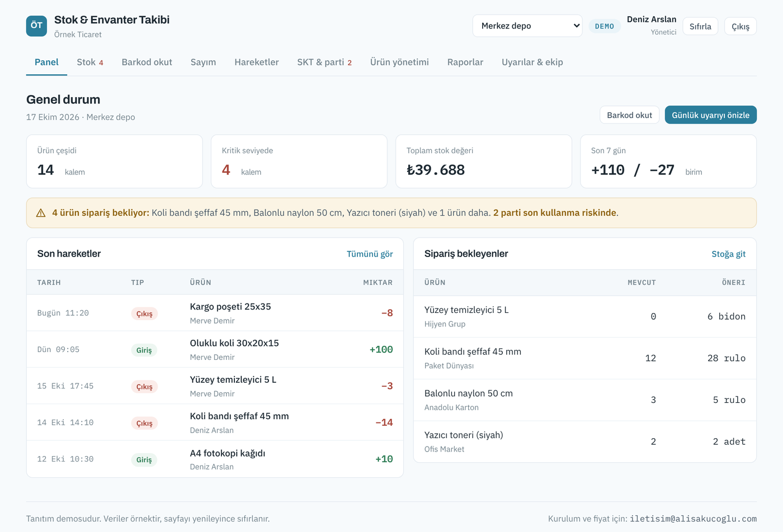783x532 pixels.
Task: Log out with the Çıkış button
Action: pyautogui.click(x=740, y=26)
